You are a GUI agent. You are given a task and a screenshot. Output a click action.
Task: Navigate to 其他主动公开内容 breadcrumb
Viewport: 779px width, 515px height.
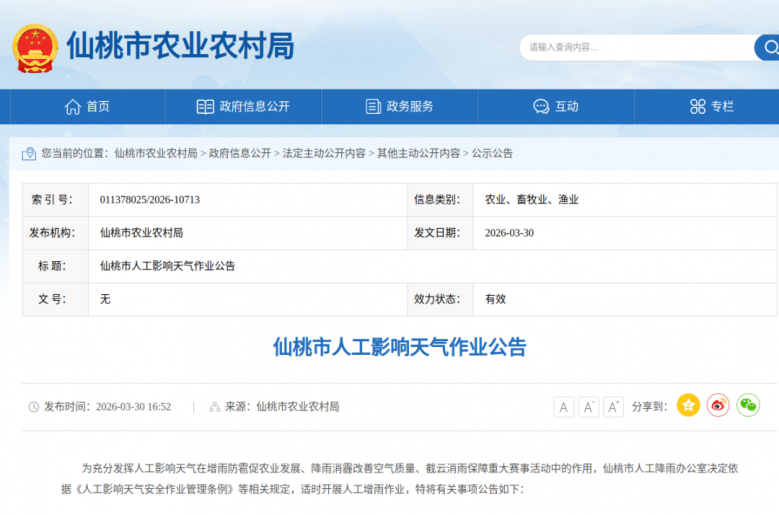coord(418,153)
